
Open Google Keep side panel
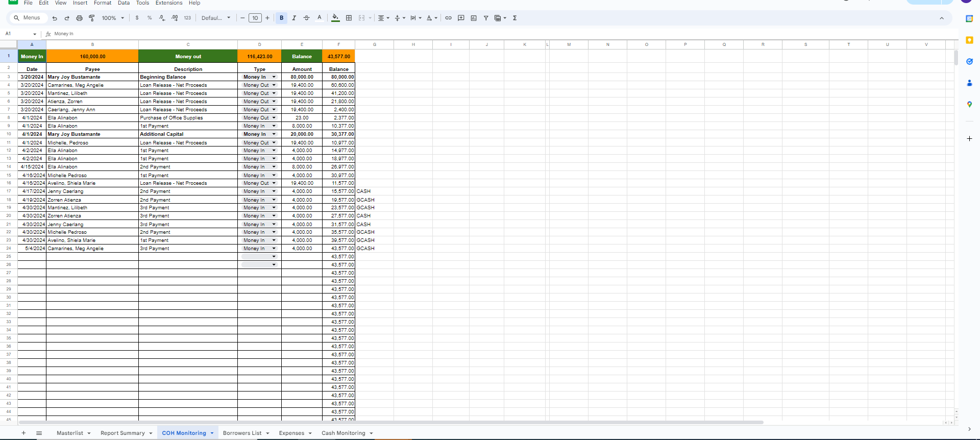969,40
